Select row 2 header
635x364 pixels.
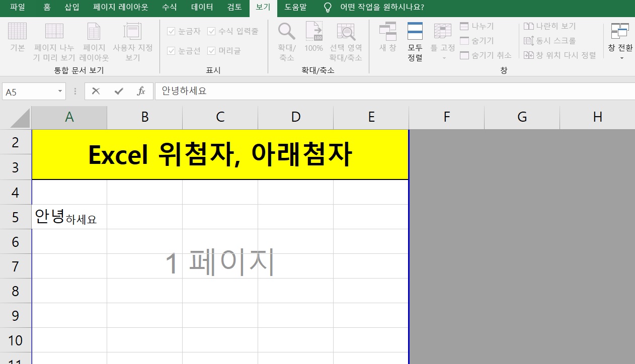(16, 143)
